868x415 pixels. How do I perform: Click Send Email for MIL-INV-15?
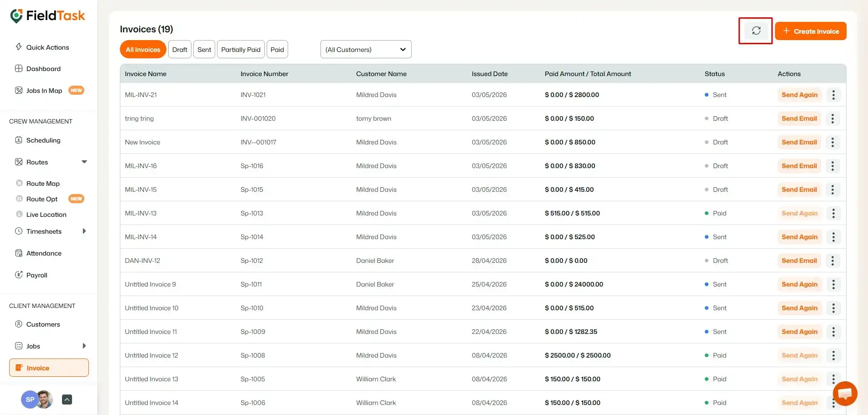tap(799, 190)
